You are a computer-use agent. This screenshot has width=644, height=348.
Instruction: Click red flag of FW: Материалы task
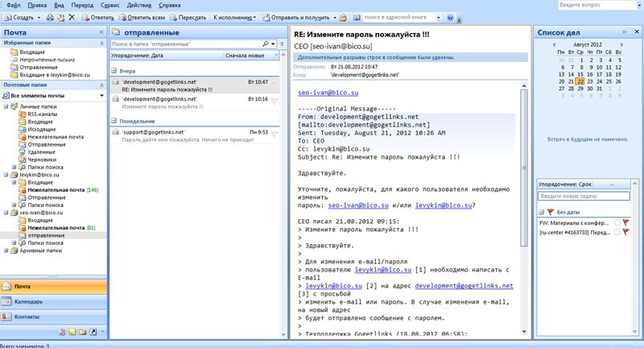pos(626,222)
